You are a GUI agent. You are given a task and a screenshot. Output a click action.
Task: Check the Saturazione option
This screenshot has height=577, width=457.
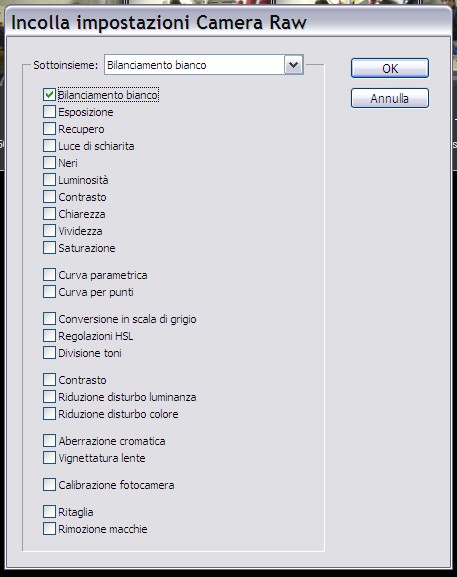pos(49,248)
